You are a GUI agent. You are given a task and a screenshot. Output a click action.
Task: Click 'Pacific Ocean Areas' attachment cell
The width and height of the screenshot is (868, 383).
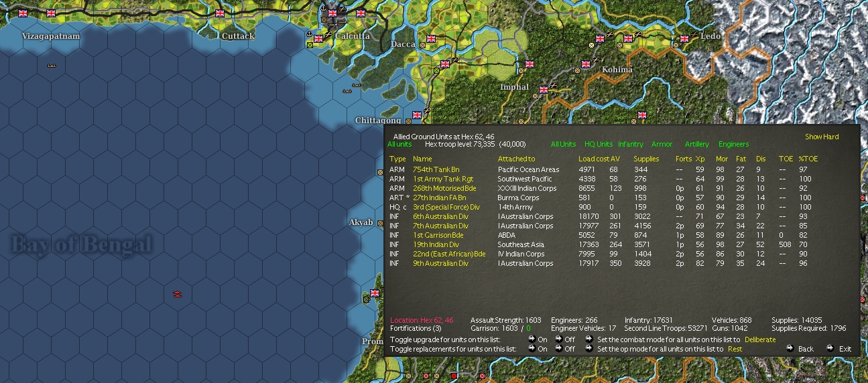(x=528, y=169)
